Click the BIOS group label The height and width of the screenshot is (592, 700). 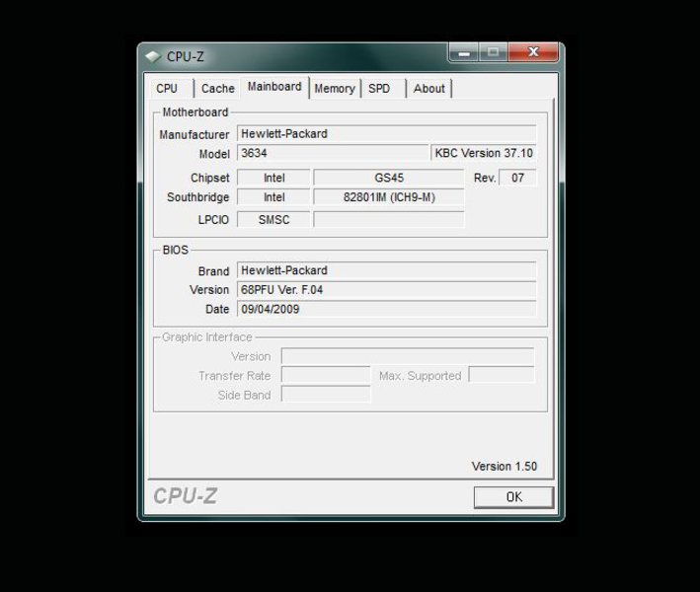click(176, 250)
